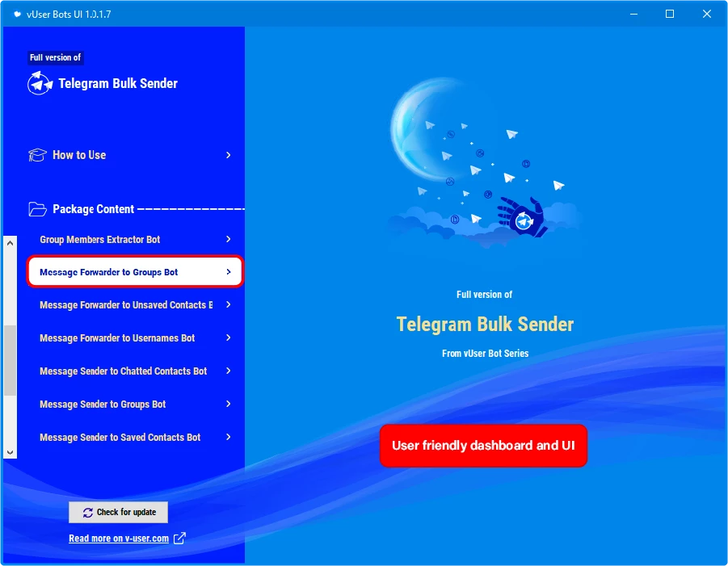
Task: Select Message Forwarder to Unsaved Contacts Bot
Action: pyautogui.click(x=135, y=305)
